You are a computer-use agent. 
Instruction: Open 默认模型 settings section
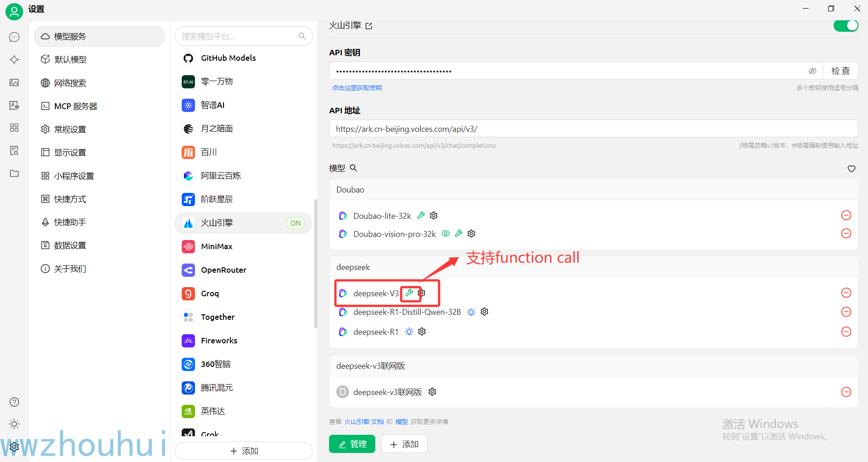pyautogui.click(x=99, y=59)
